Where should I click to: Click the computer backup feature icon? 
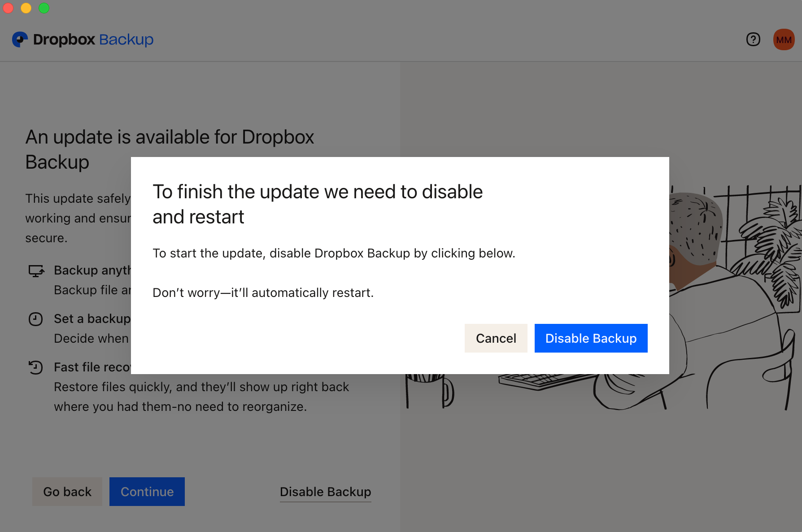tap(36, 271)
